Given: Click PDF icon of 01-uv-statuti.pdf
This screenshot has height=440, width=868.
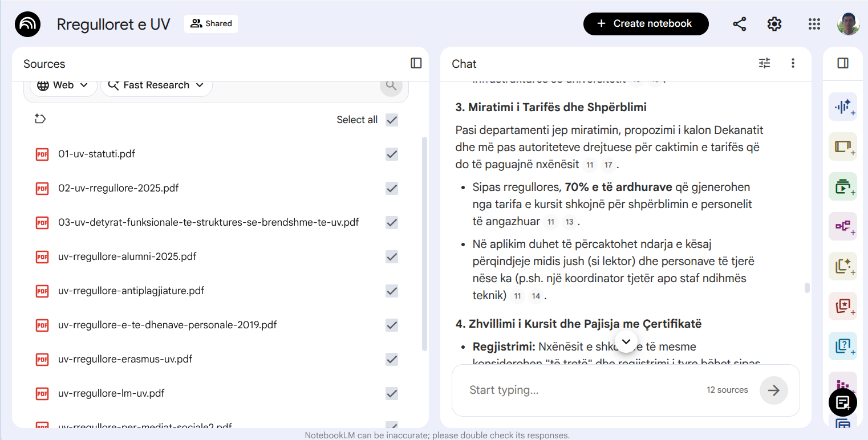Looking at the screenshot, I should tap(42, 154).
